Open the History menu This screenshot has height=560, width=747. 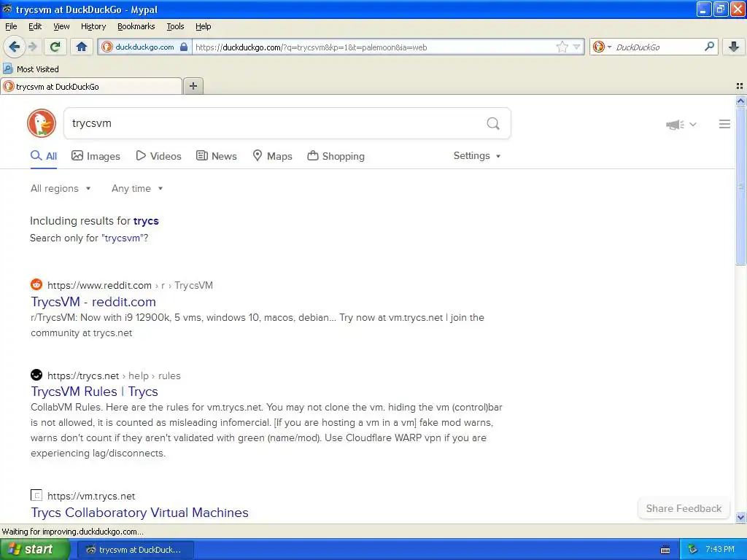point(93,26)
